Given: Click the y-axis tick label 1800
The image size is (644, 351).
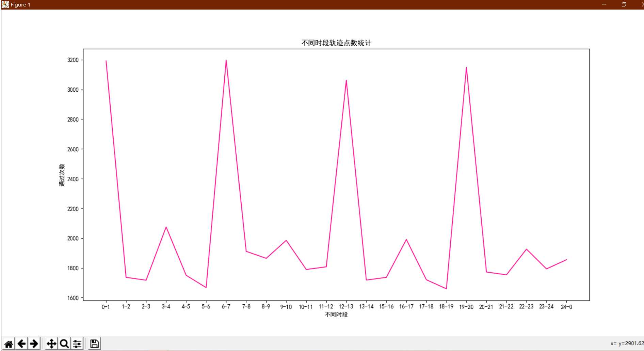Looking at the screenshot, I should coord(73,268).
